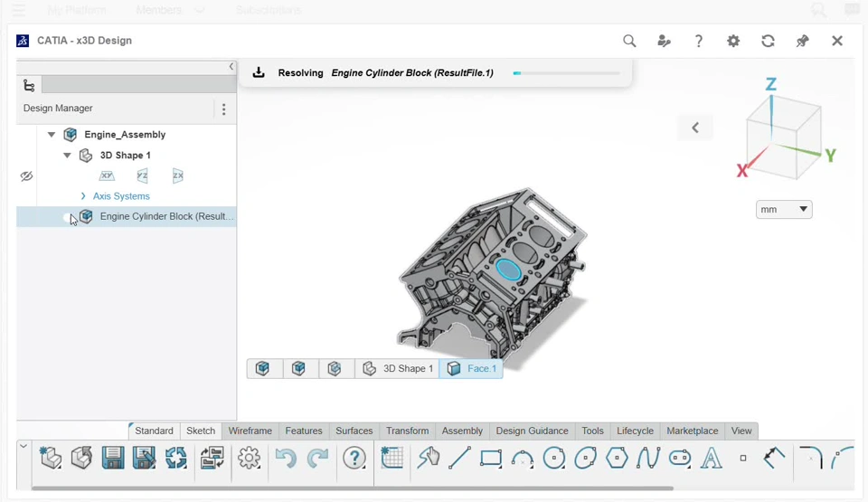The image size is (868, 502).
Task: Open Design Manager three-dot menu
Action: [223, 109]
